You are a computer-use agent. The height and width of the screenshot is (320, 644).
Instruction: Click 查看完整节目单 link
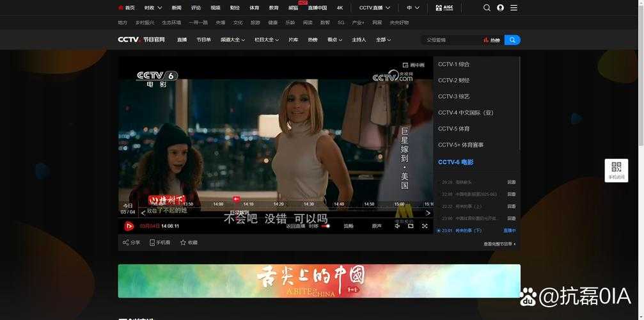[x=499, y=244]
